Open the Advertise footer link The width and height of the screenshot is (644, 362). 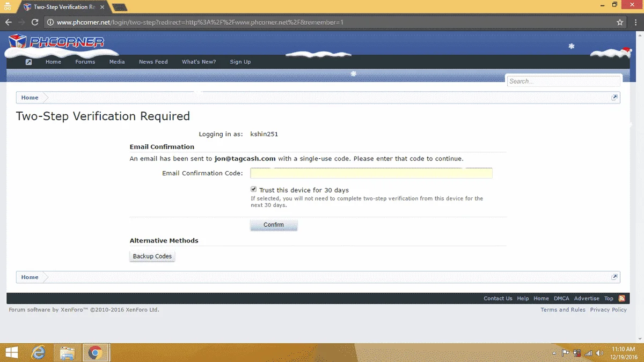(587, 299)
